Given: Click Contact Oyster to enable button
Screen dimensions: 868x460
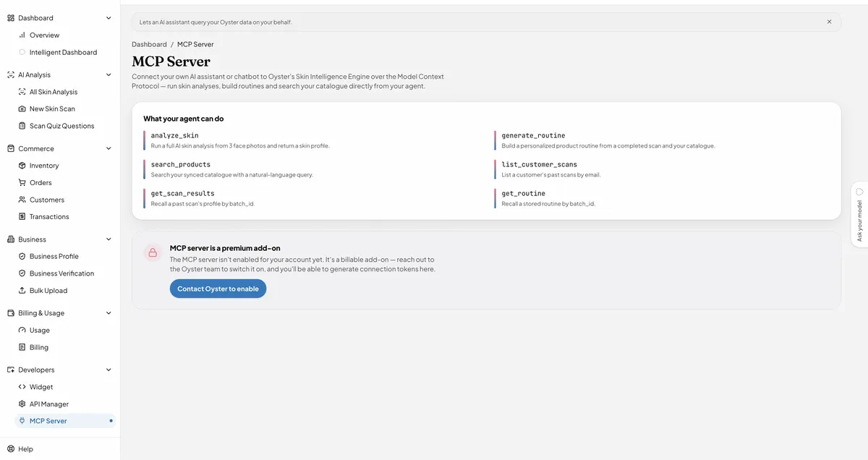Looking at the screenshot, I should (x=218, y=289).
